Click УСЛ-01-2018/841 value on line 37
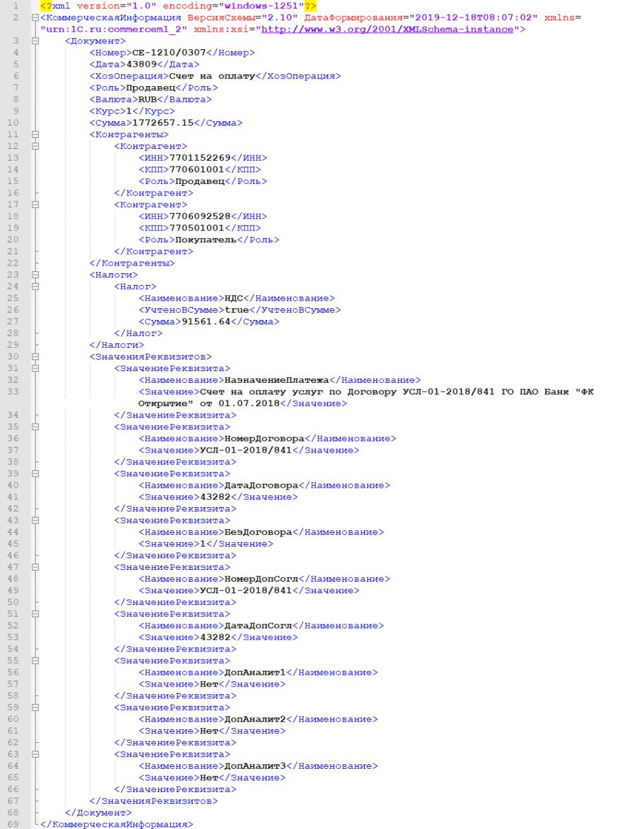644x829 pixels. click(x=246, y=450)
